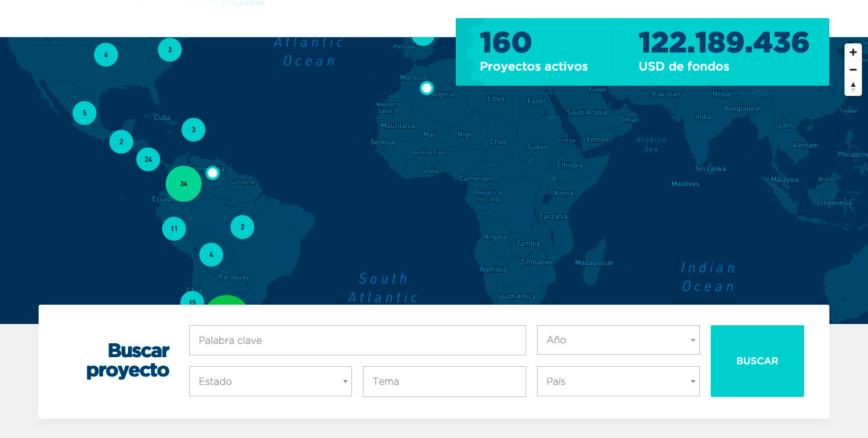
Task: Click the cluster marker labeled 4
Action: click(211, 255)
